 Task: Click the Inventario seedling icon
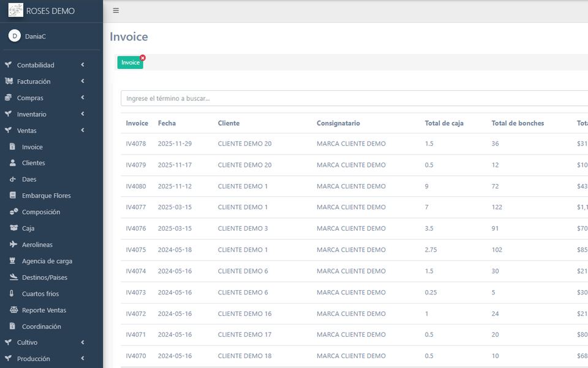pyautogui.click(x=8, y=114)
